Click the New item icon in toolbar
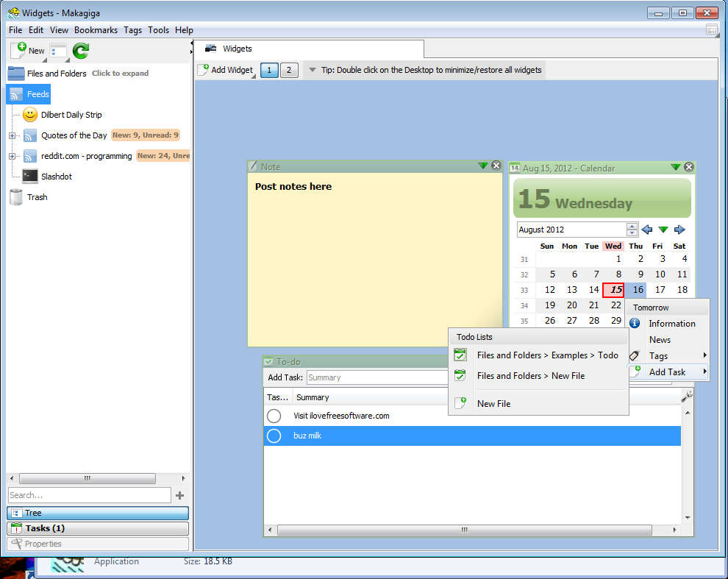This screenshot has height=579, width=728. [18, 50]
